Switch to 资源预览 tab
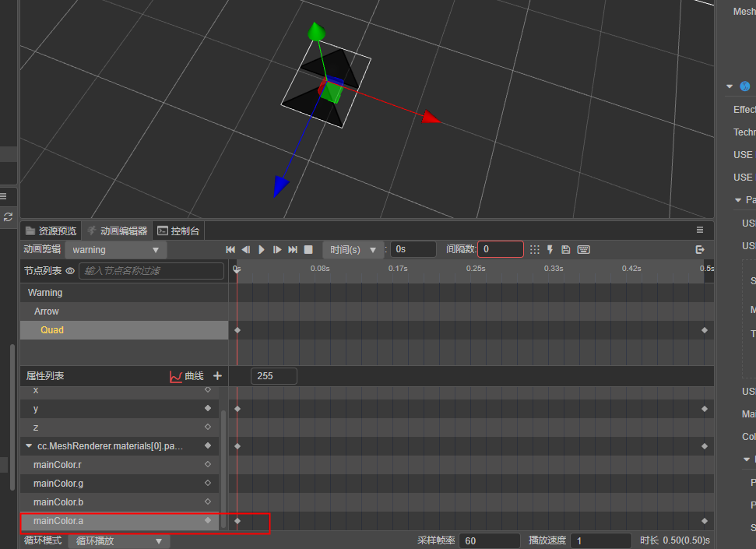The width and height of the screenshot is (756, 549). (51, 231)
